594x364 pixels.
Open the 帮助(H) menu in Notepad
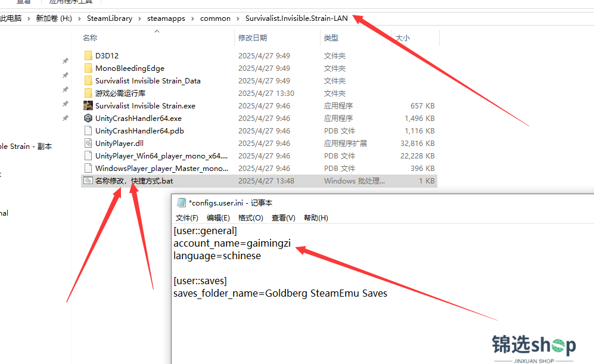[316, 218]
